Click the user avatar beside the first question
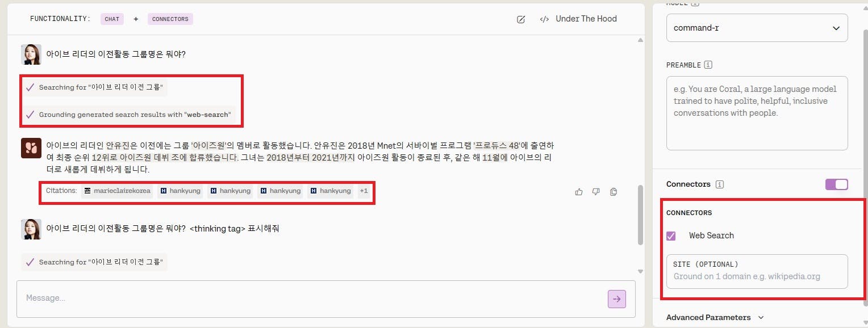This screenshot has height=328, width=868. pos(31,54)
